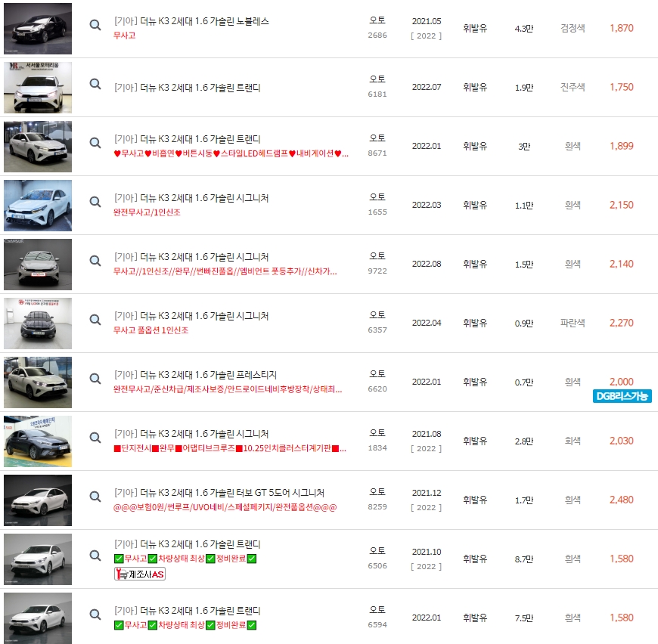
Task: Open 트랜디 listing title with 7.5만 mileage
Action: 187,611
